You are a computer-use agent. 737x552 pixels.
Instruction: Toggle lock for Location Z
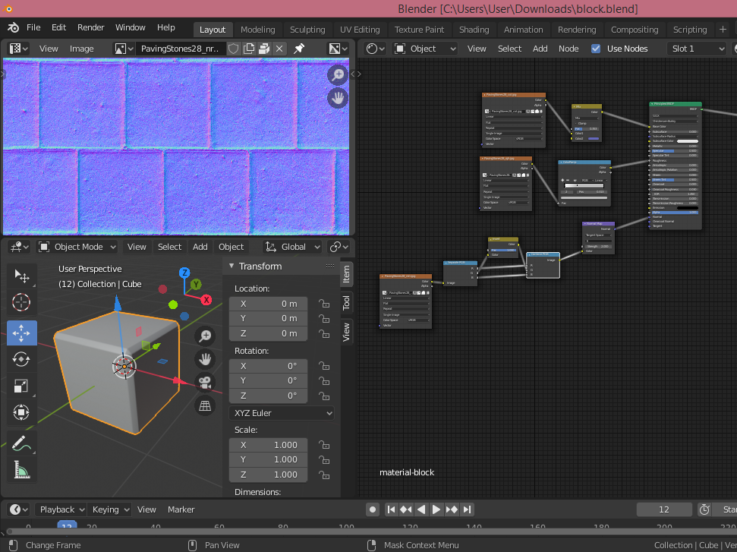click(324, 333)
